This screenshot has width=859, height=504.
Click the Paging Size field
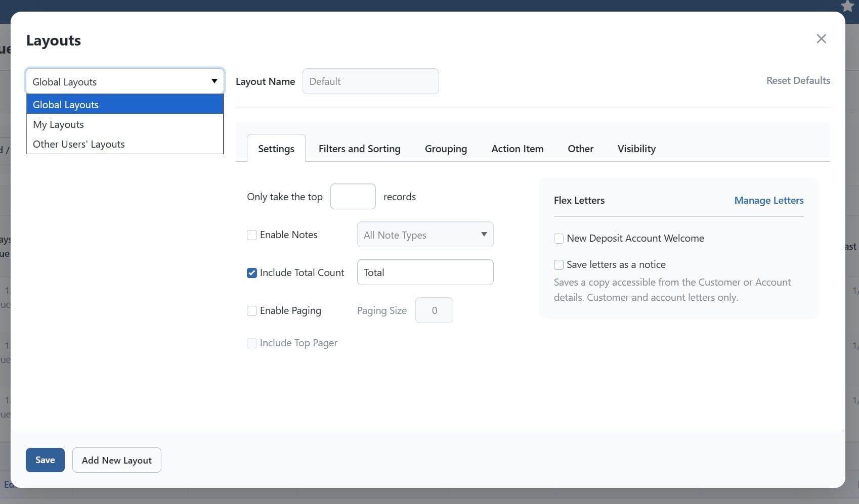[434, 310]
